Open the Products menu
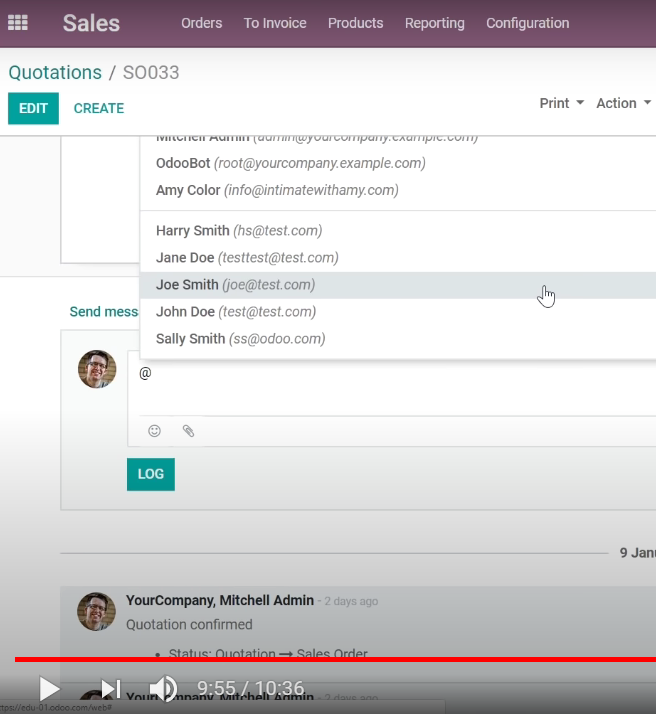Viewport: 656px width, 714px height. tap(356, 23)
